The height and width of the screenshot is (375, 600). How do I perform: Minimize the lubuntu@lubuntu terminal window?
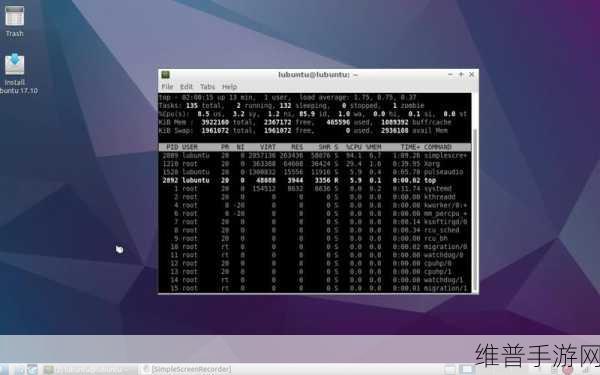[450, 75]
